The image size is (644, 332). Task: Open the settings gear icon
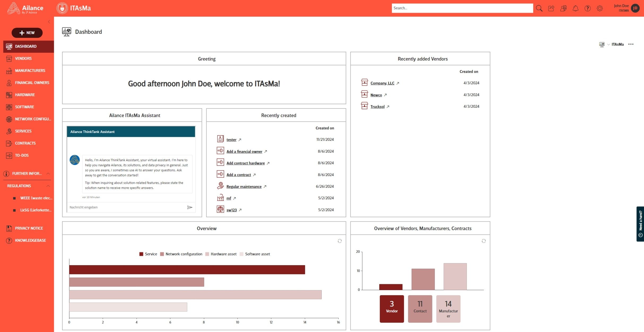(x=599, y=8)
